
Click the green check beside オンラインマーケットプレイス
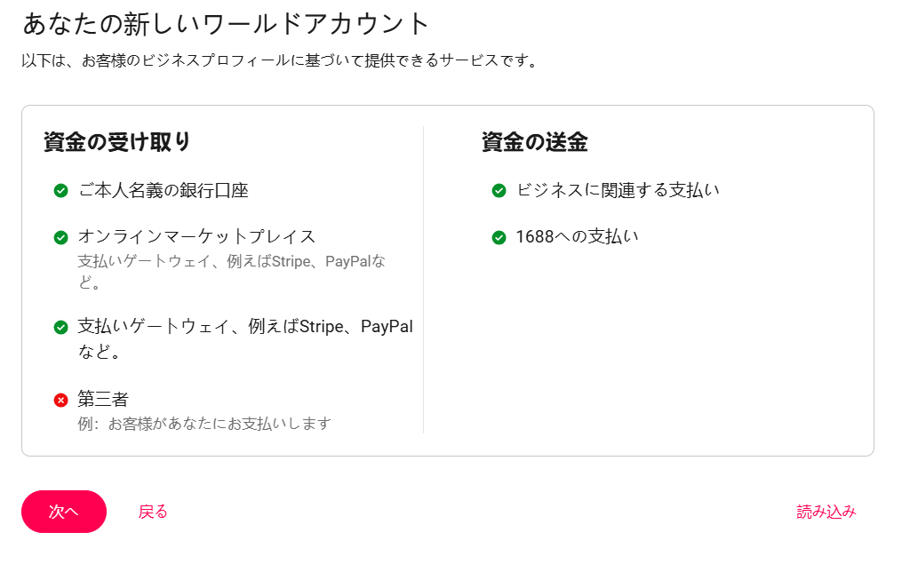point(61,237)
